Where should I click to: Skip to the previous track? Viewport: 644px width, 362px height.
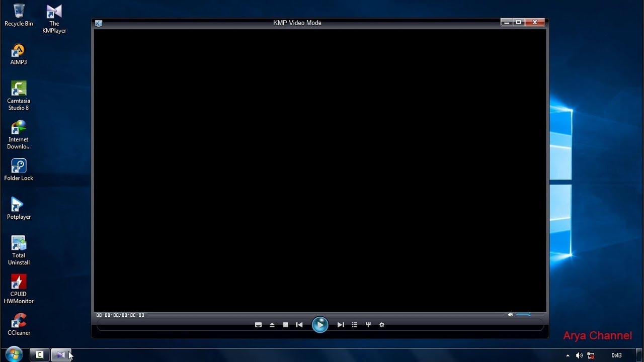point(299,325)
